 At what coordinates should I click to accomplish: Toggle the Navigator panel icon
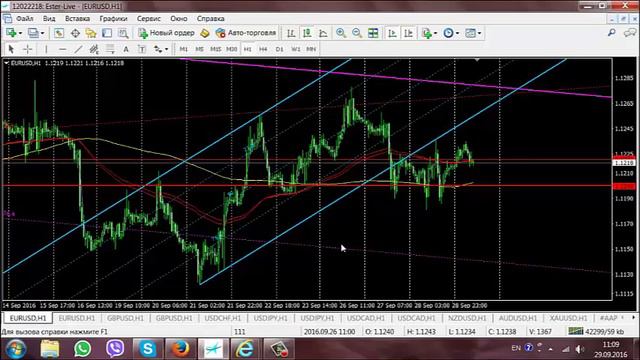pos(91,33)
